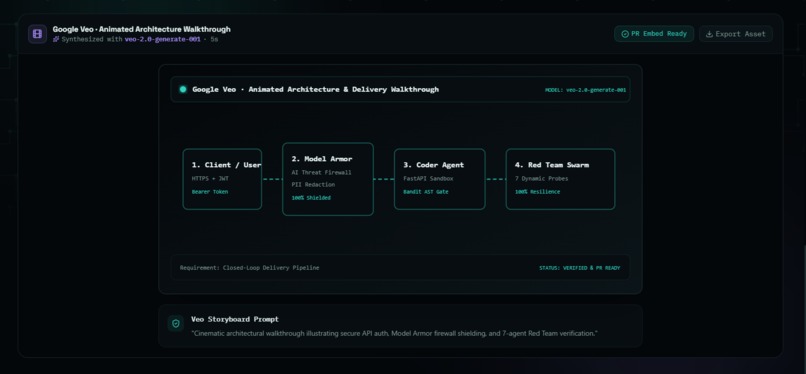Click the Bandit AST Gate text
806x374 pixels.
point(426,192)
